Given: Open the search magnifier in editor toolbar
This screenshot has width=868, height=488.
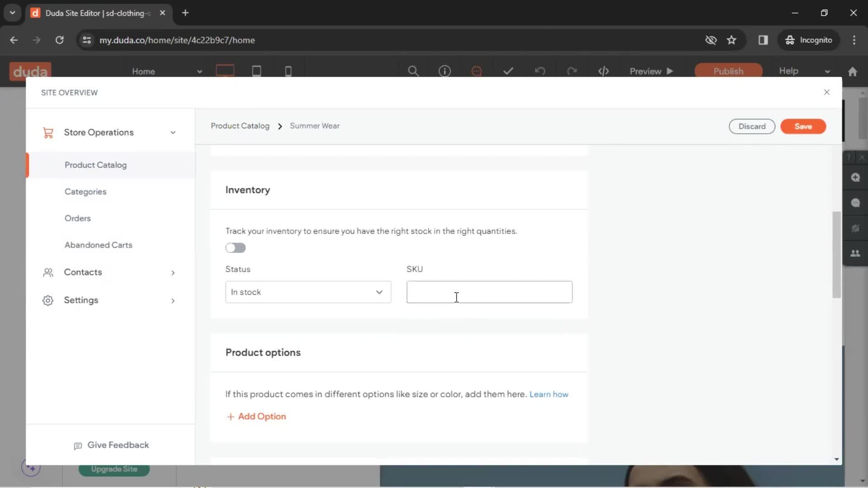Looking at the screenshot, I should (413, 71).
